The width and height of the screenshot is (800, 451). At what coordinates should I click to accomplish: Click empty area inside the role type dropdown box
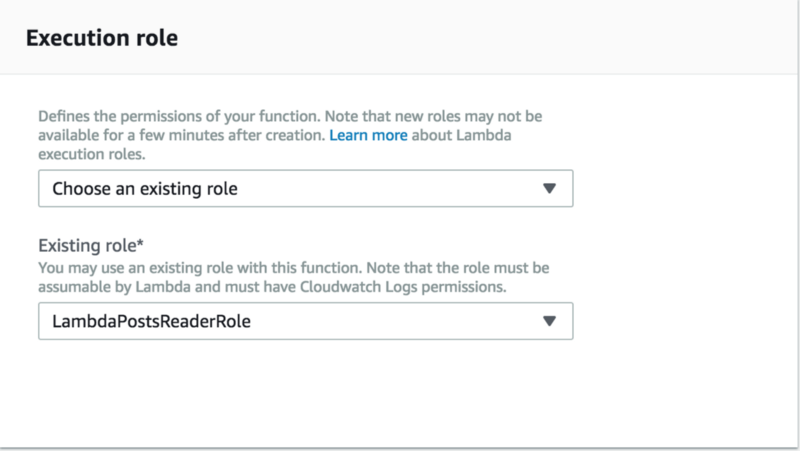[388, 189]
